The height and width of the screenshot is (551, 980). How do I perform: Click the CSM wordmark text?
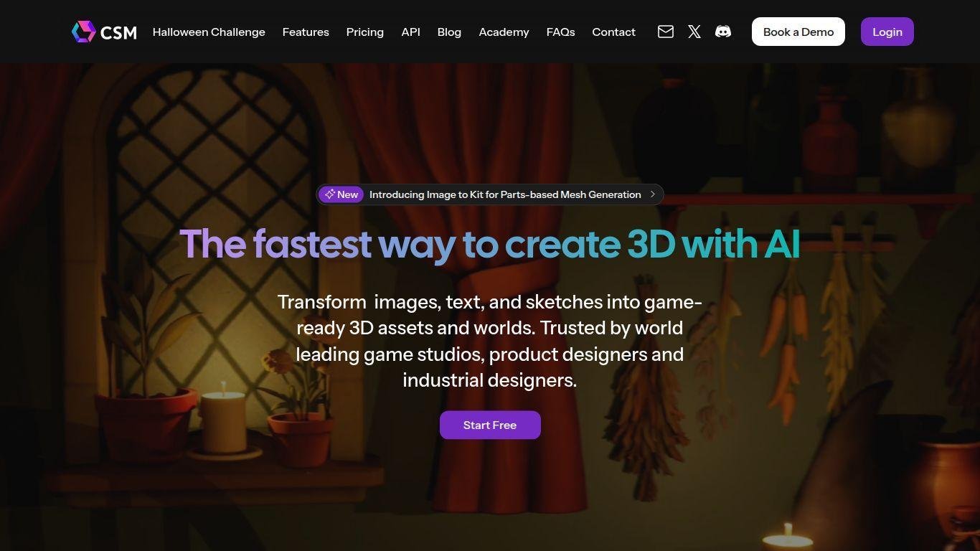tap(118, 32)
